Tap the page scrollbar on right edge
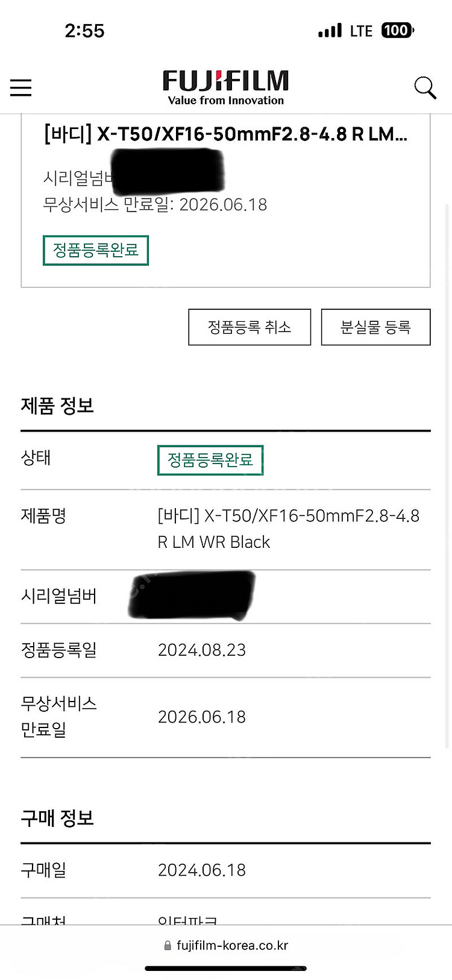 pos(447,476)
